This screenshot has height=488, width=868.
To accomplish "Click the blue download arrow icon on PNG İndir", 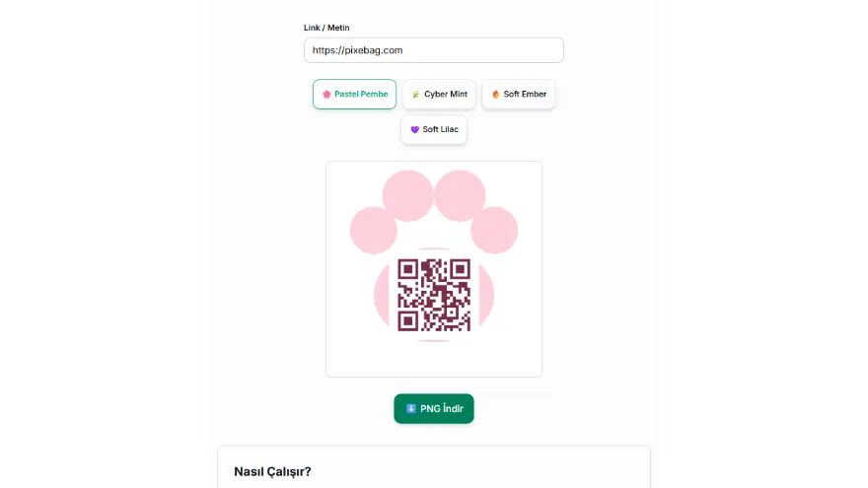I will (410, 409).
